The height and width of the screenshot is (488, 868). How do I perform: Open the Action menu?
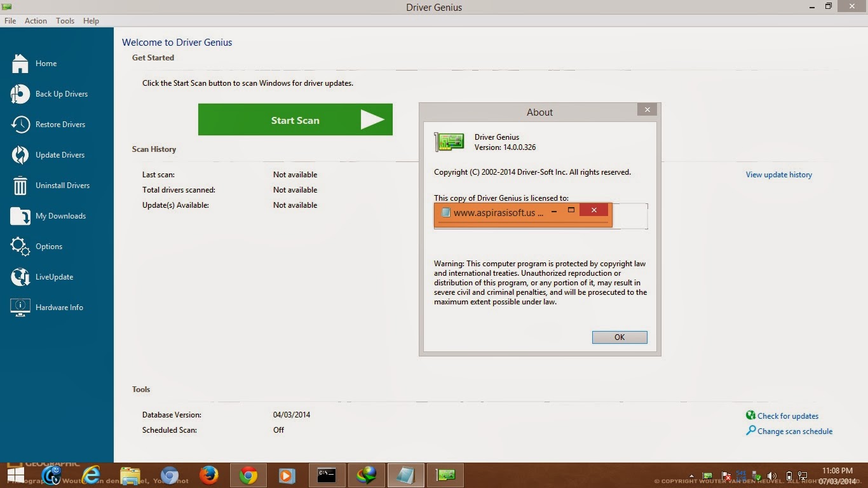(36, 21)
